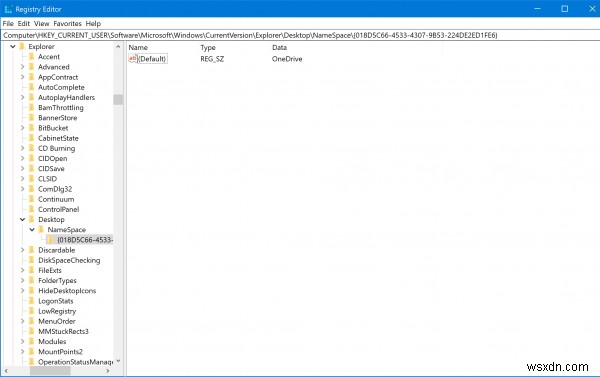Click the OneDrive data cell
The height and width of the screenshot is (377, 600).
(x=287, y=59)
